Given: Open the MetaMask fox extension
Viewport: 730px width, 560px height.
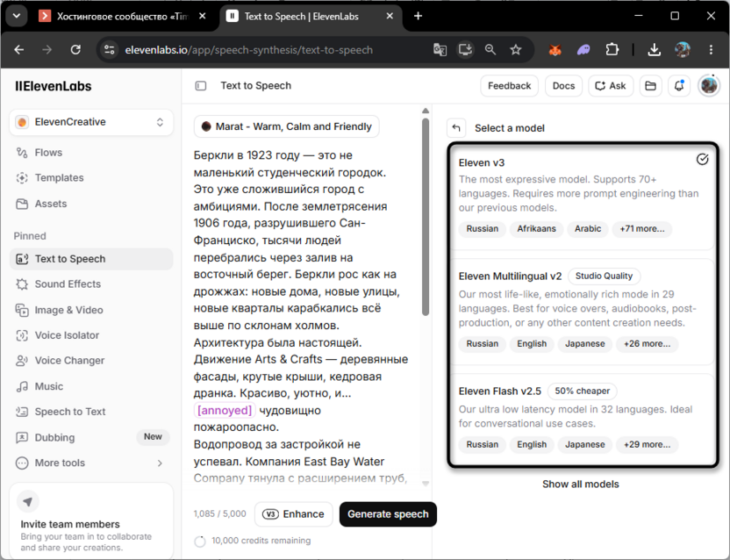Looking at the screenshot, I should (555, 49).
